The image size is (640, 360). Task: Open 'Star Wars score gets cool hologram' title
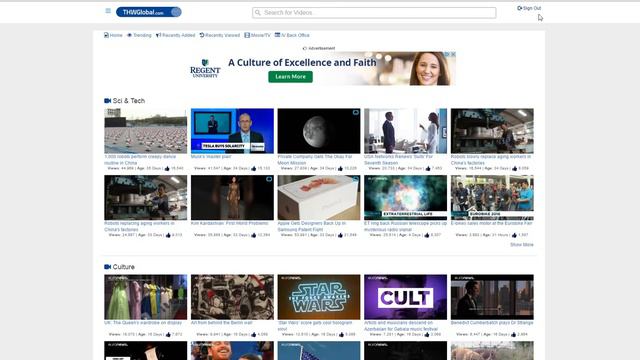(x=315, y=325)
